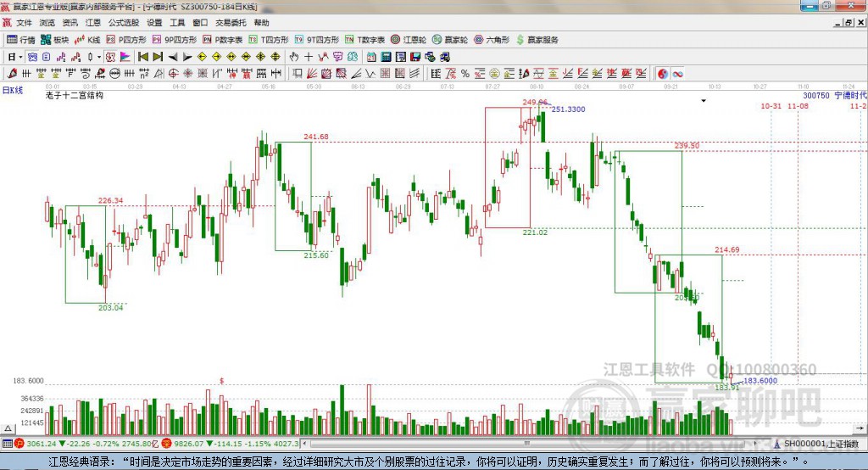Screen dimensions: 868x470
Task: Click SH000001 上证指数 in status bar
Action: coord(821,444)
